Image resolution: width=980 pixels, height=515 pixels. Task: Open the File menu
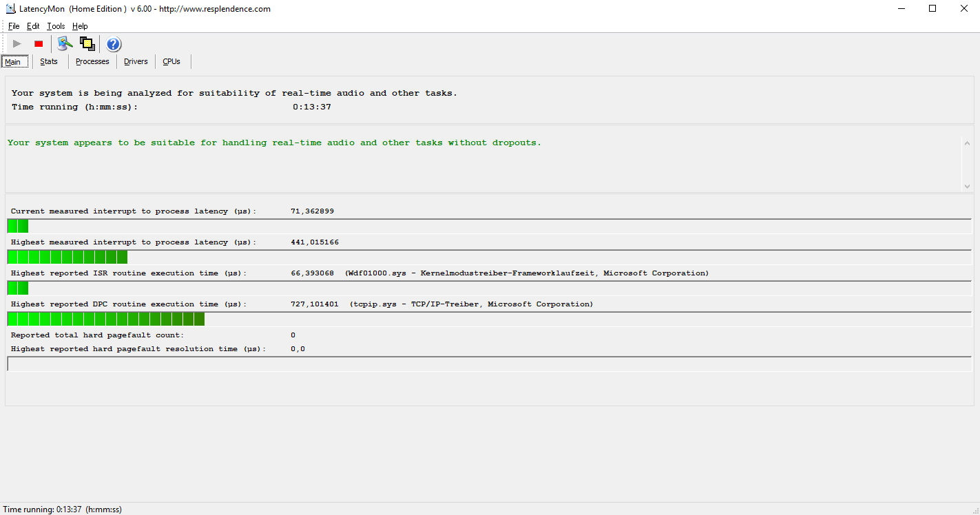point(14,26)
